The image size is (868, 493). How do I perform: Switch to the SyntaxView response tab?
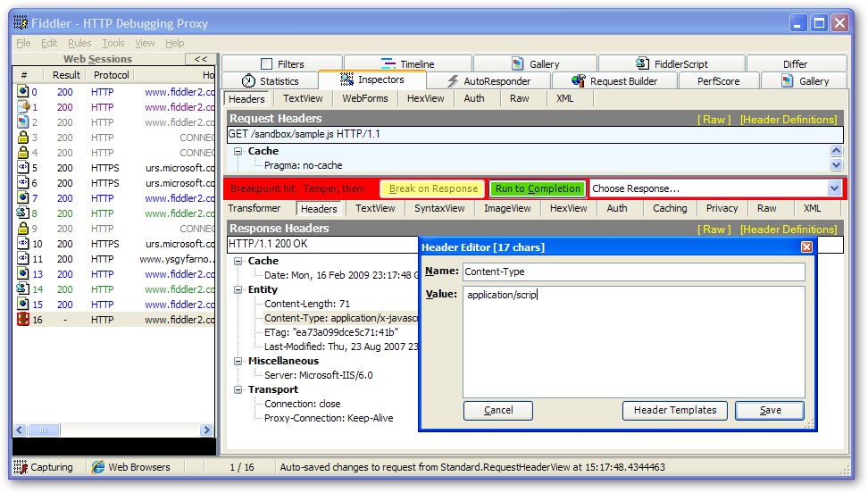[438, 208]
